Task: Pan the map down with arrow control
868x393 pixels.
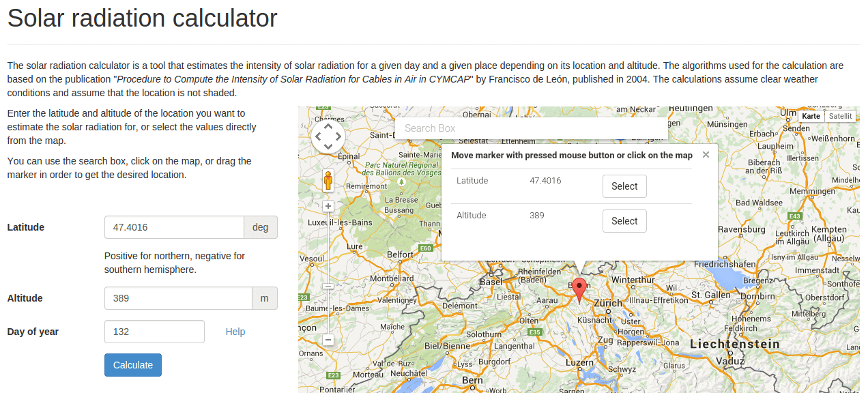Action: click(x=328, y=147)
